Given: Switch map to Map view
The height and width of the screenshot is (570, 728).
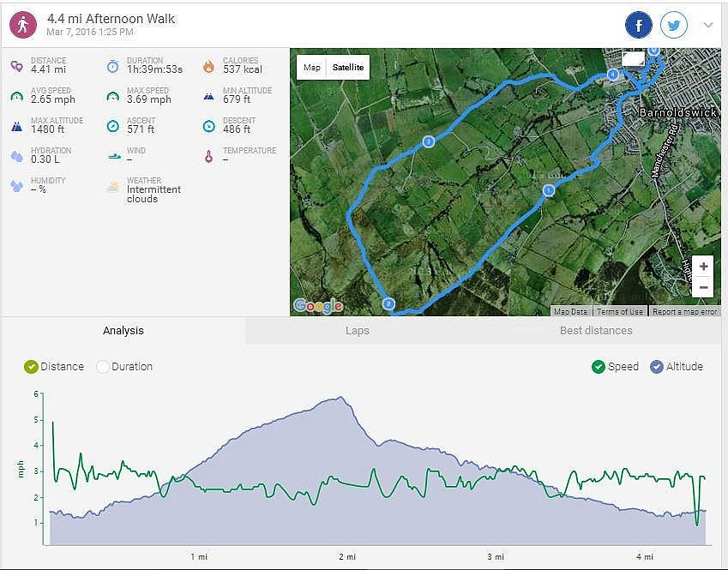Looking at the screenshot, I should (x=312, y=68).
